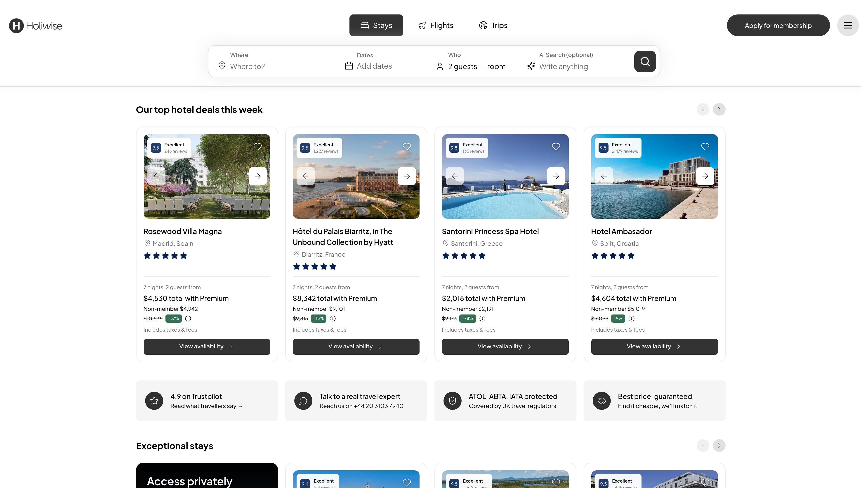This screenshot has height=488, width=868.
Task: Click the black search magnifier button
Action: tap(645, 61)
